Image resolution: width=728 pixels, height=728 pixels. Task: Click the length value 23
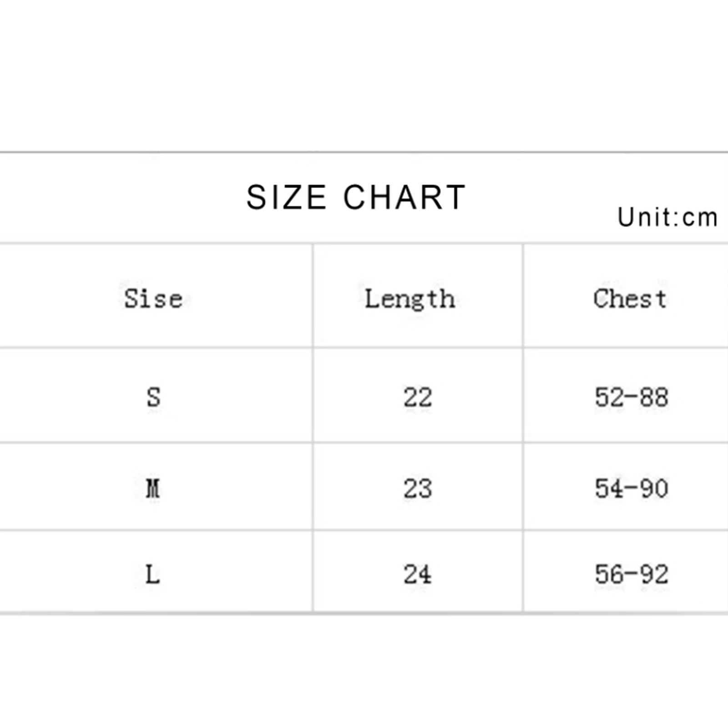pyautogui.click(x=418, y=488)
